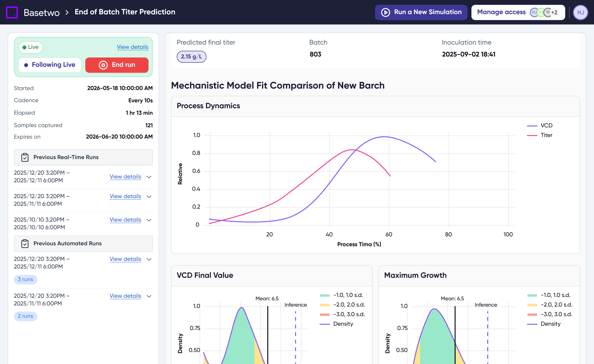Click the stop icon inside End run
Screen dimensions: 594x364
coord(103,65)
